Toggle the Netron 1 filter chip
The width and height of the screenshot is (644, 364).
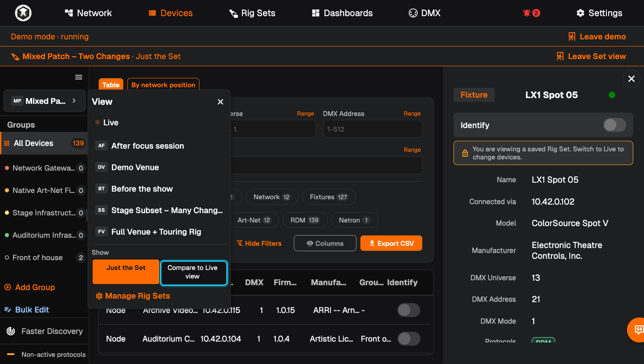(355, 220)
